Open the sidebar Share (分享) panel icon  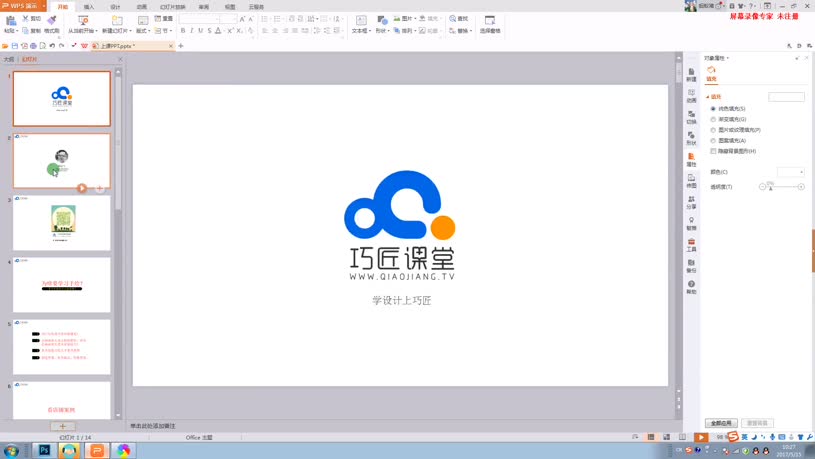(691, 202)
